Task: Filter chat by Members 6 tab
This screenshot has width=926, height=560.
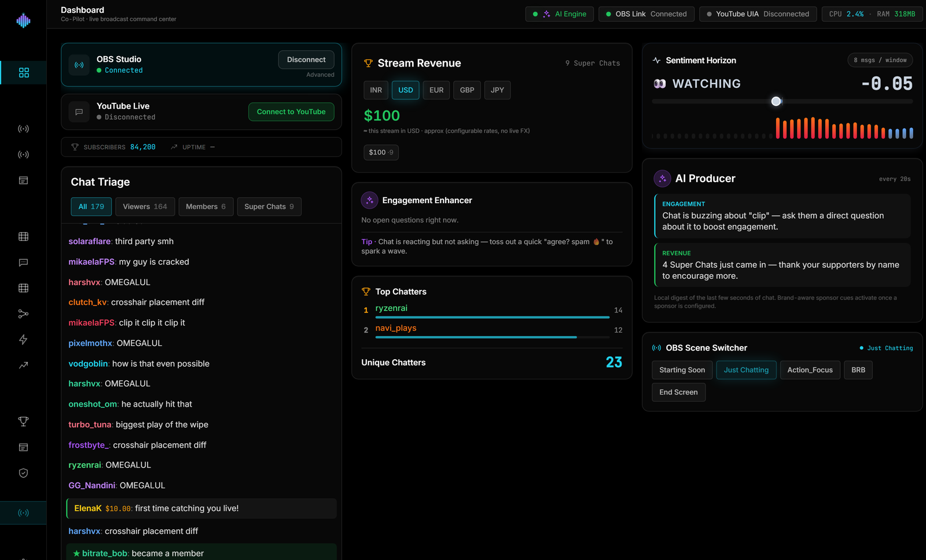Action: (x=205, y=207)
